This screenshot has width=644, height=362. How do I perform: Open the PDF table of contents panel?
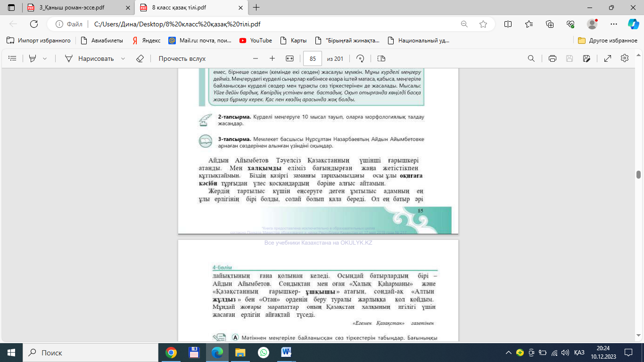pos(13,58)
